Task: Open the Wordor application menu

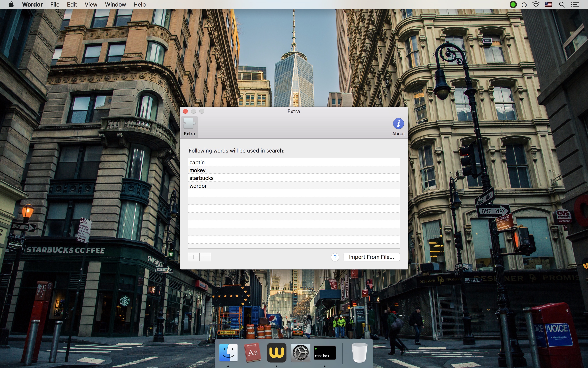Action: pyautogui.click(x=32, y=4)
